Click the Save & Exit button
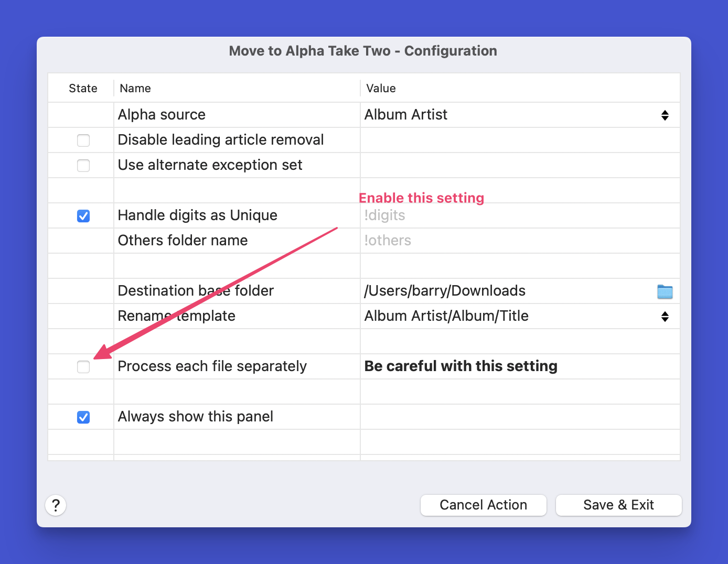728x564 pixels. click(618, 505)
